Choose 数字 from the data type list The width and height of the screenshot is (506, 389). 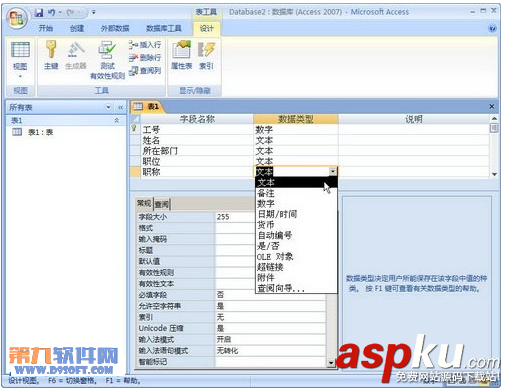296,203
